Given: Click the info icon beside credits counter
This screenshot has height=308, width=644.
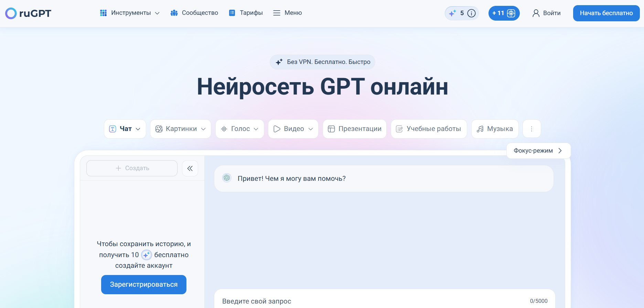Looking at the screenshot, I should tap(472, 13).
